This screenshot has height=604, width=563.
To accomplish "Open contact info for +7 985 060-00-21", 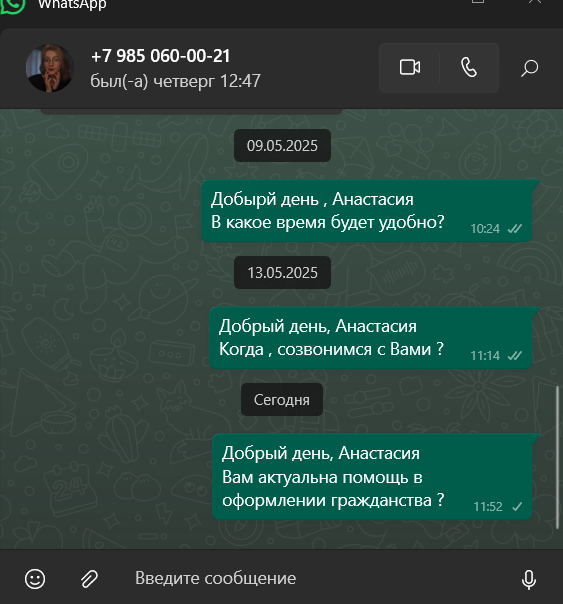I will point(160,56).
